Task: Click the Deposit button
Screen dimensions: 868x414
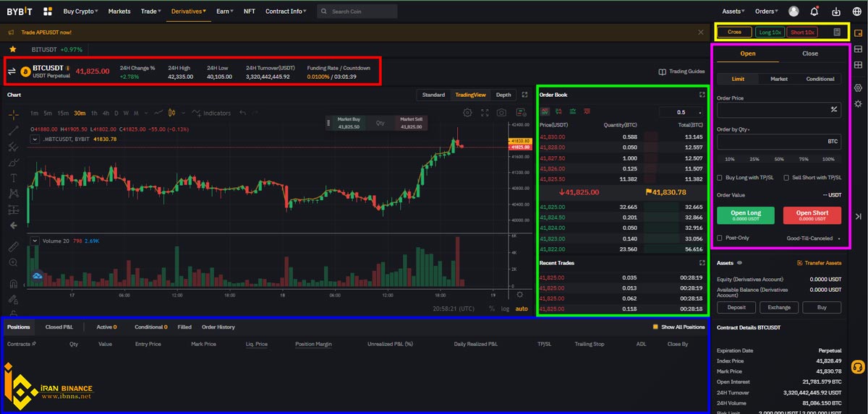Action: tap(736, 307)
